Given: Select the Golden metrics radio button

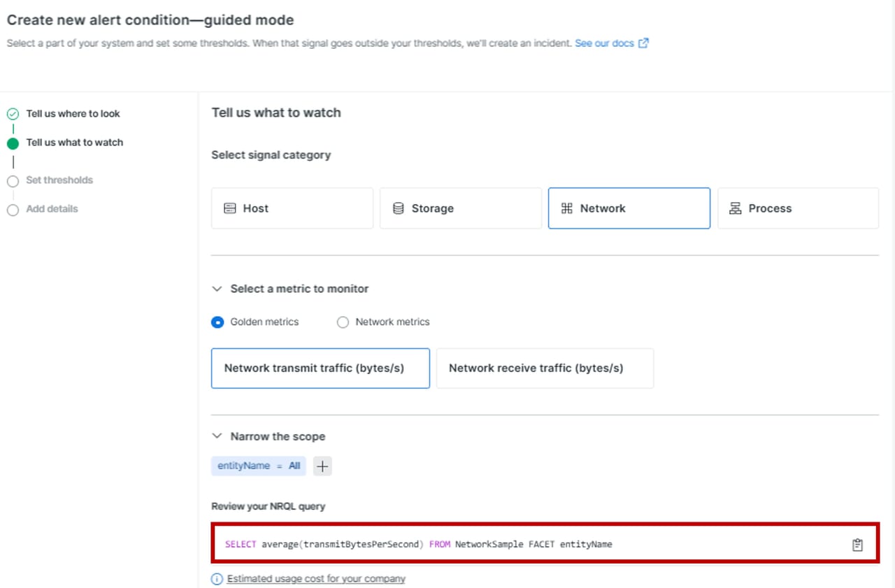Looking at the screenshot, I should (x=217, y=322).
